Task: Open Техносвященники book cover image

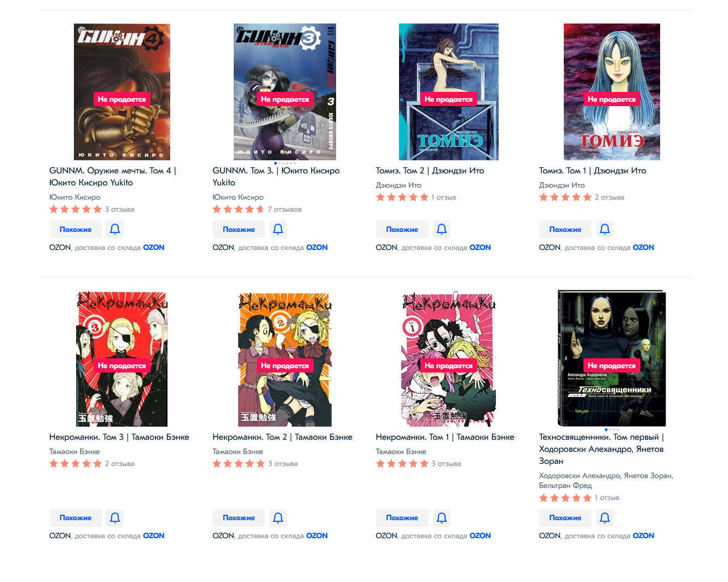Action: (611, 358)
